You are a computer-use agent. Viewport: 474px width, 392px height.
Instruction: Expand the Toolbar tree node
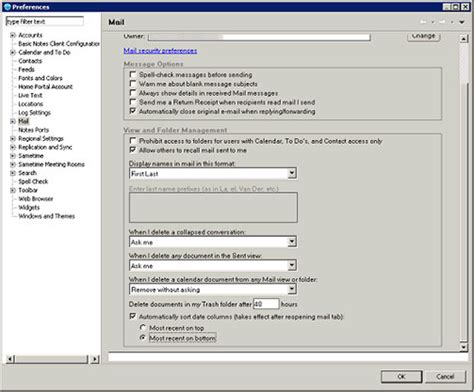[x=13, y=190]
